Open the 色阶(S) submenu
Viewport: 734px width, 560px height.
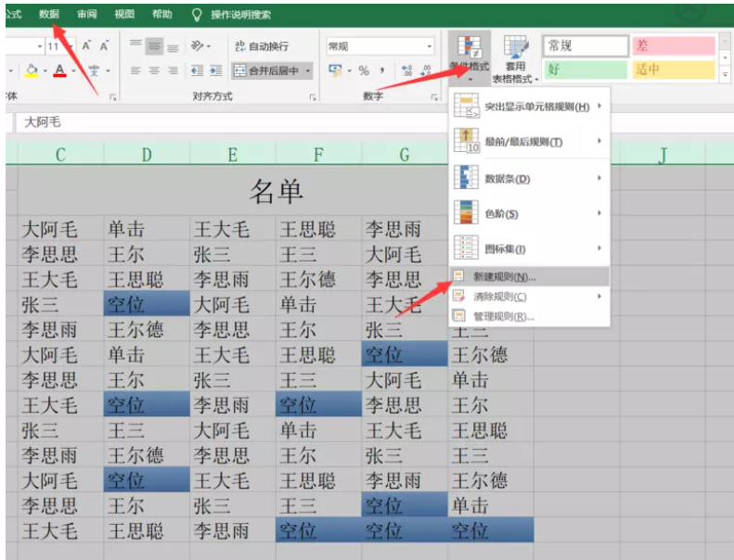(529, 213)
